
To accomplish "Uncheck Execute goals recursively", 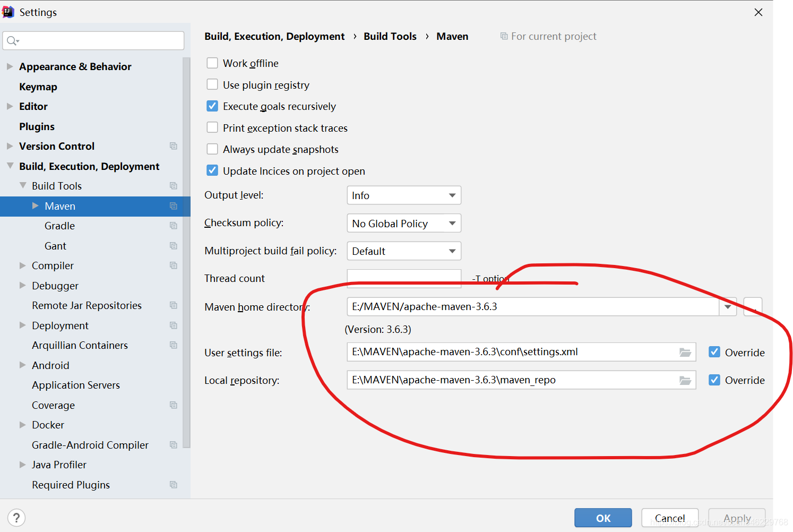I will pos(212,106).
